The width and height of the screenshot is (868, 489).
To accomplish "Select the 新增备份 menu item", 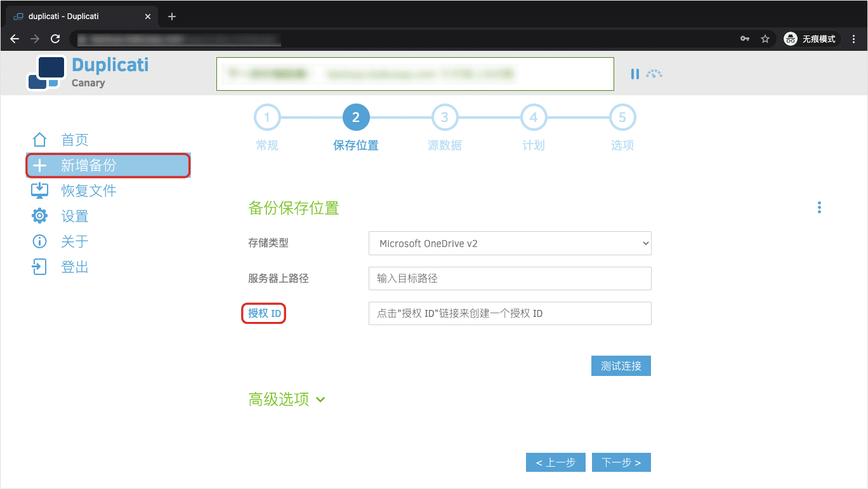I will click(x=108, y=166).
